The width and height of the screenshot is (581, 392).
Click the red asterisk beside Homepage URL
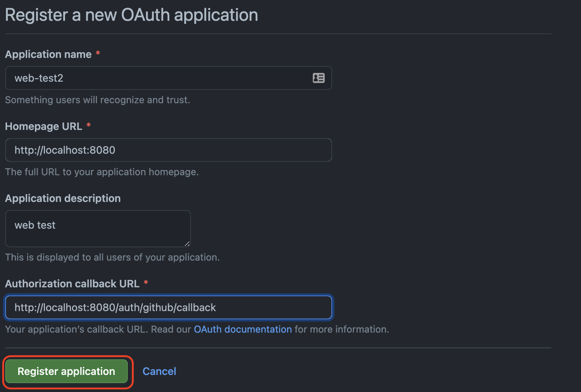[x=89, y=125]
